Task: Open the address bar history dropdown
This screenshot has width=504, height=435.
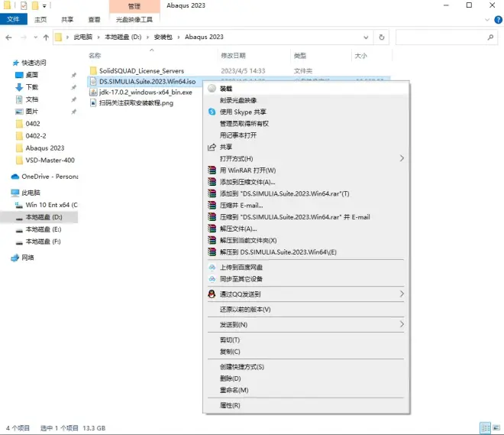Action: (366, 37)
